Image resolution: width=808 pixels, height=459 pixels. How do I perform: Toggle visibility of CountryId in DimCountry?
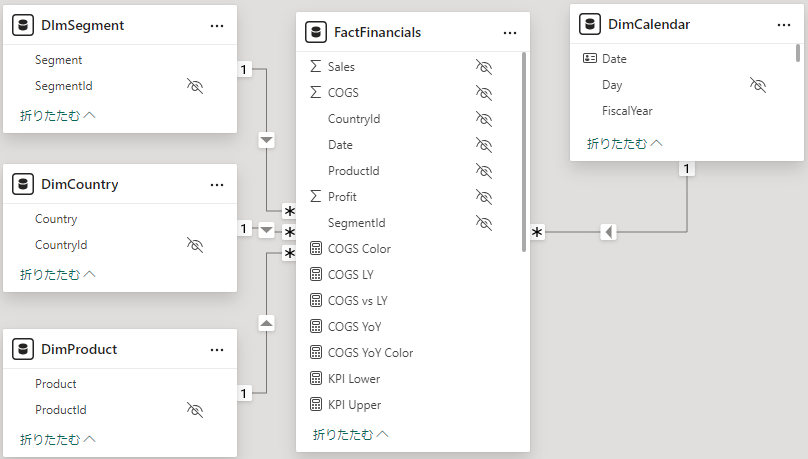[x=195, y=245]
